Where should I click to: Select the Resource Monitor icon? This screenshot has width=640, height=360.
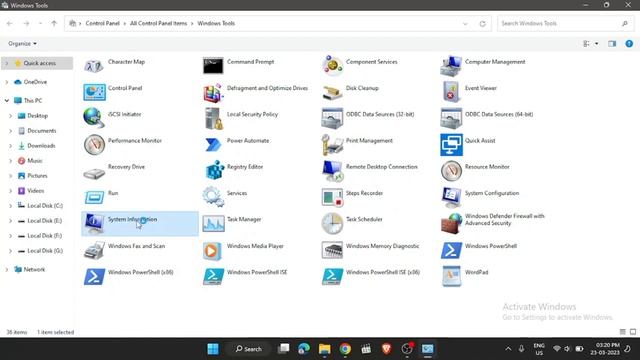(451, 171)
